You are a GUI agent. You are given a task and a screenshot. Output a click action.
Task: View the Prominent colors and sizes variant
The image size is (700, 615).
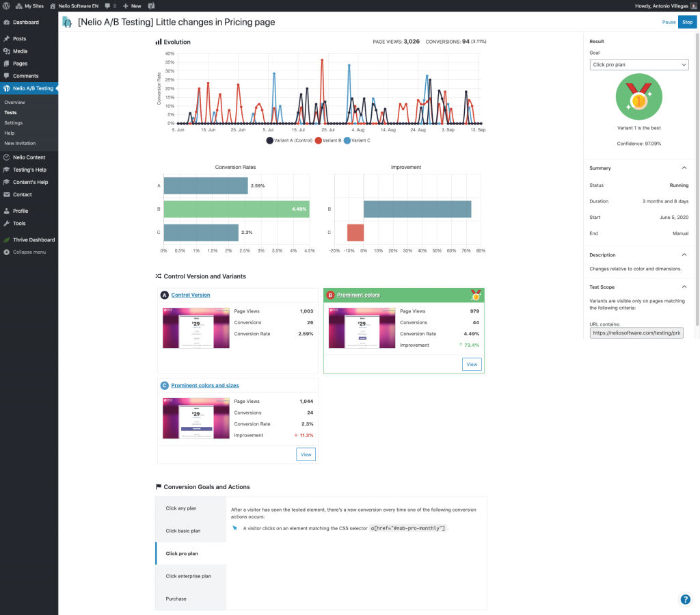pyautogui.click(x=306, y=455)
